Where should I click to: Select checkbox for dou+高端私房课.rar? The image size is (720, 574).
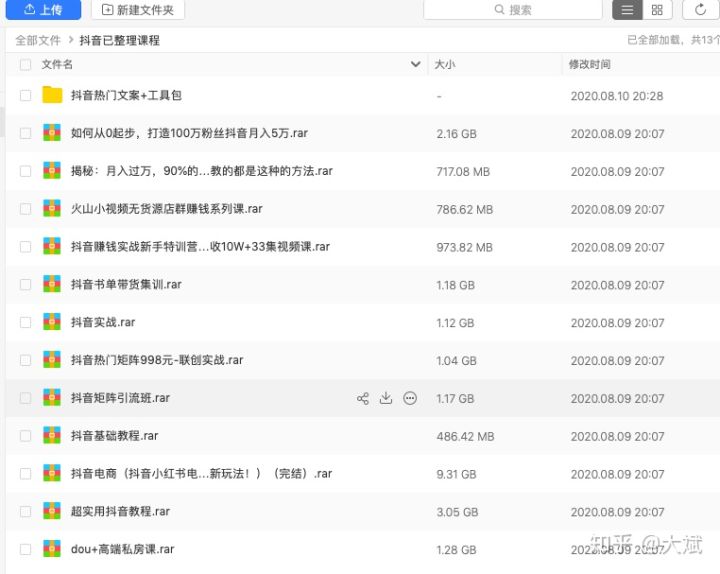click(x=26, y=549)
